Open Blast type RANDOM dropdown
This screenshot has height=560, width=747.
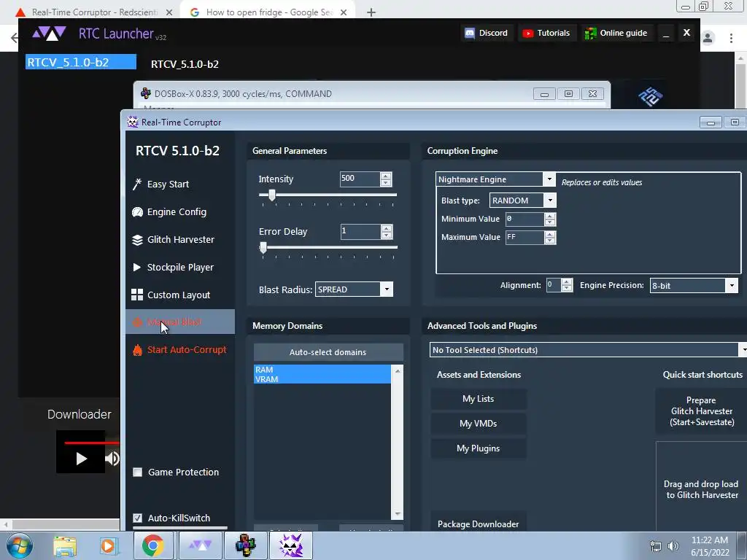pyautogui.click(x=550, y=201)
